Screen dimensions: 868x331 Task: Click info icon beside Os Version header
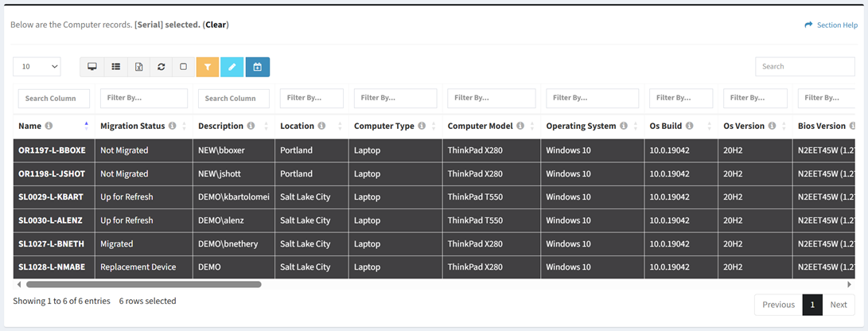(x=772, y=127)
